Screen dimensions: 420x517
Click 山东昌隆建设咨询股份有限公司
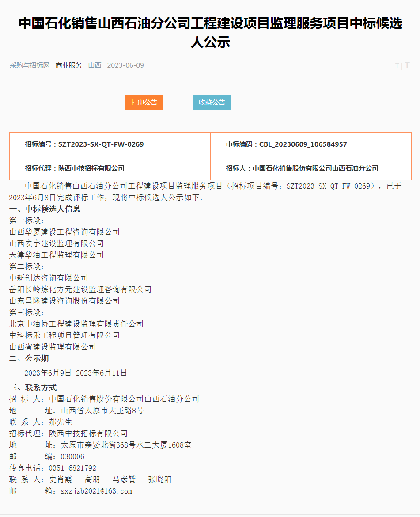tap(64, 301)
